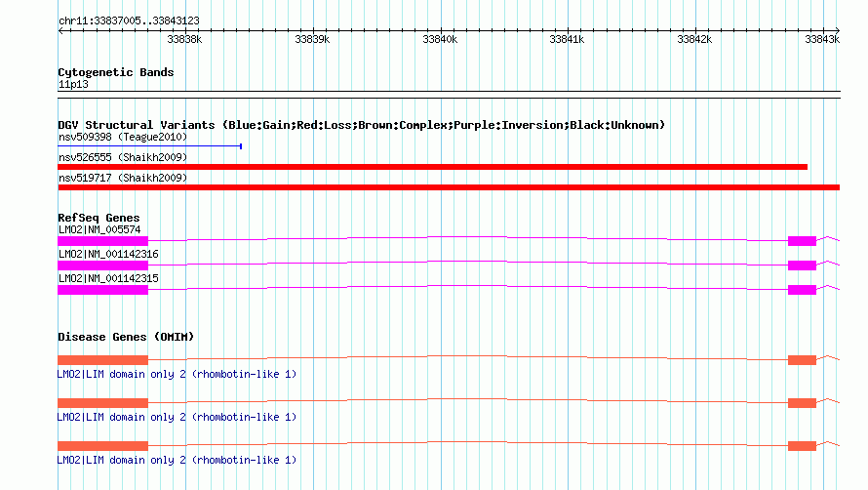Image resolution: width=868 pixels, height=490 pixels.
Task: Click the left orange exon of second OMIM gene
Action: click(103, 402)
